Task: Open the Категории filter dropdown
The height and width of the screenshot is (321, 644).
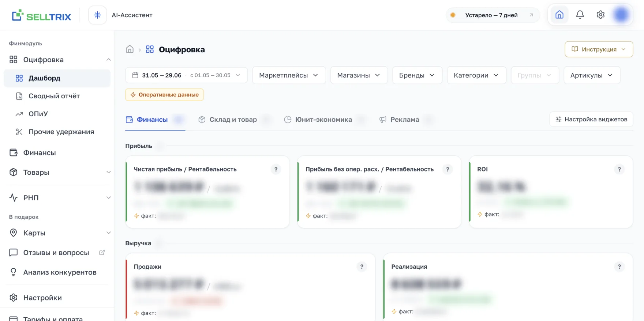Action: (476, 75)
